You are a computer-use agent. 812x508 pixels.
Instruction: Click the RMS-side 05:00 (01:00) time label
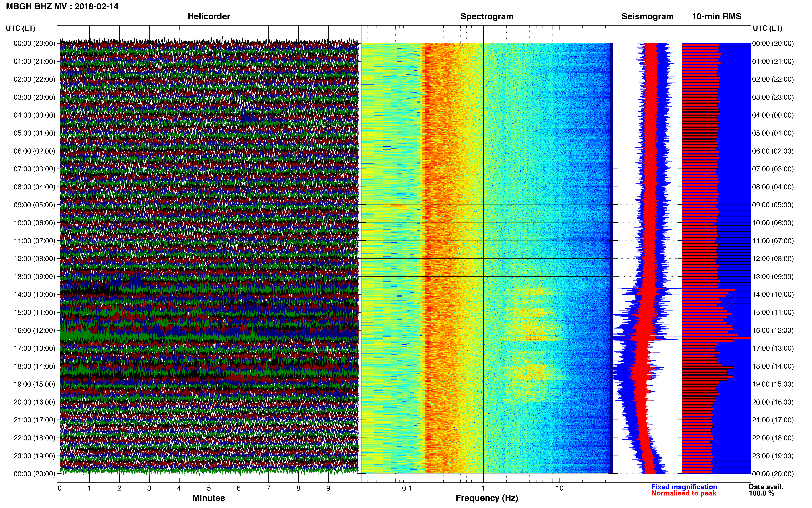tap(773, 133)
